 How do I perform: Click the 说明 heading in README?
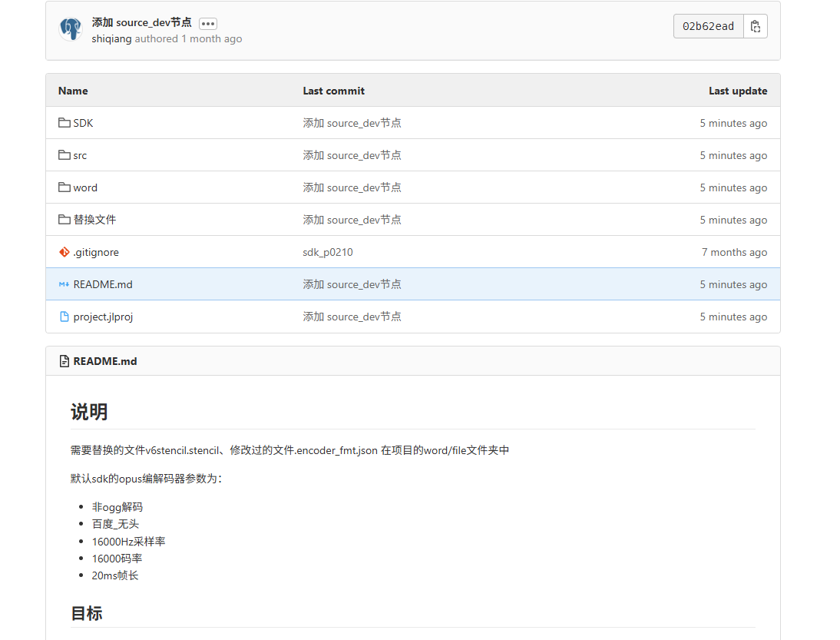(x=89, y=412)
